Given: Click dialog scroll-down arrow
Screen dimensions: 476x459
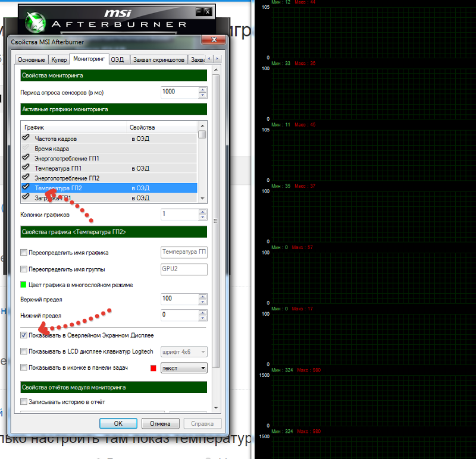Looking at the screenshot, I should [x=216, y=408].
